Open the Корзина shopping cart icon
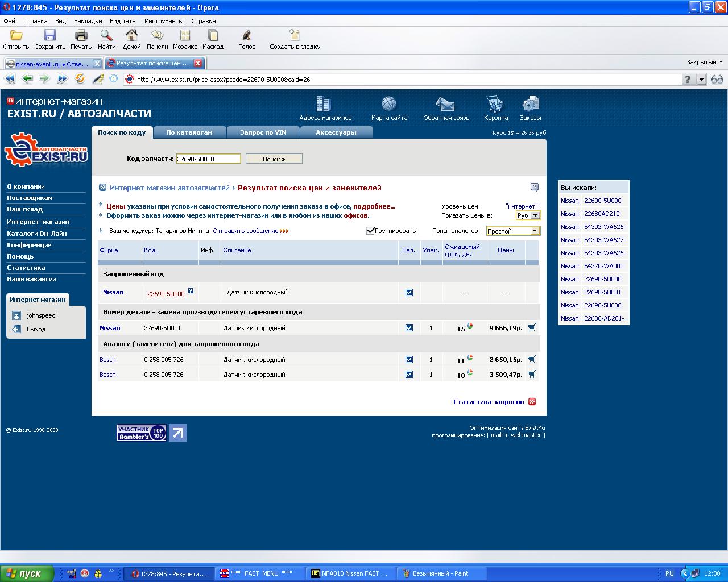 [495, 104]
